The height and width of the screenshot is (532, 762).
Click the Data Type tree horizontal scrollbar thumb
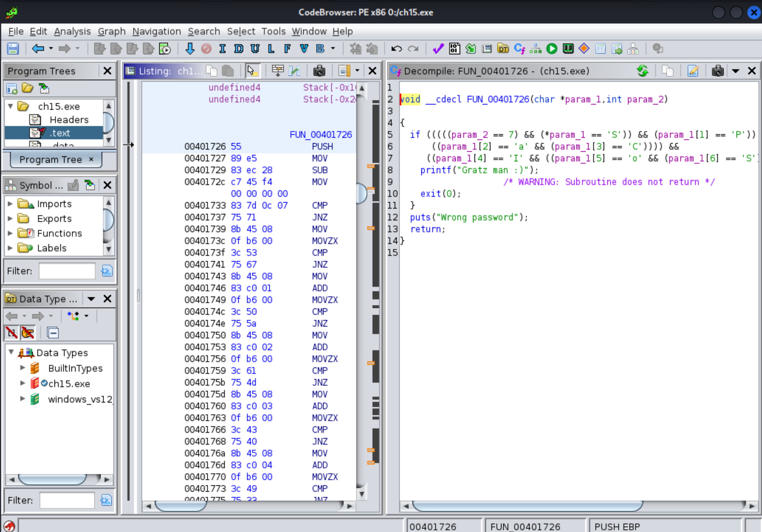click(x=53, y=479)
